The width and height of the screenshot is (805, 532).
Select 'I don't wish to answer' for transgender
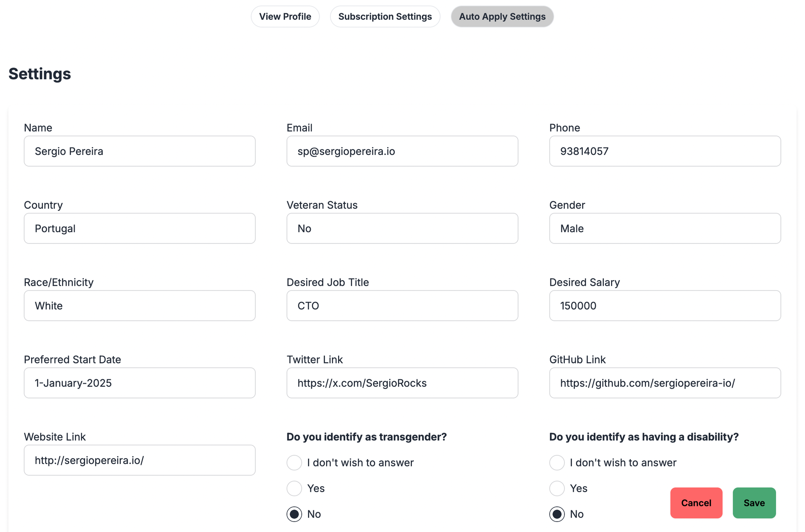[294, 463]
